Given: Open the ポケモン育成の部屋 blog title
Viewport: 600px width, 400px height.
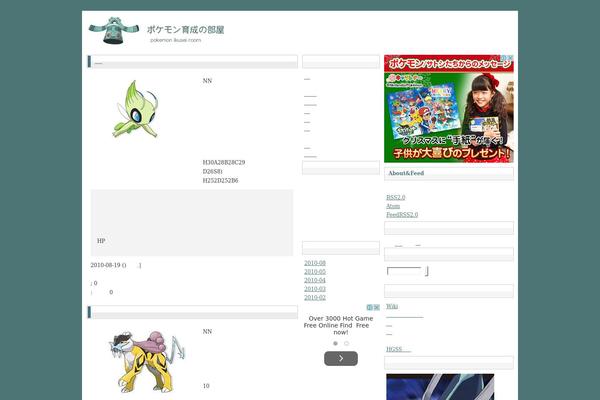Looking at the screenshot, I should point(186,29).
